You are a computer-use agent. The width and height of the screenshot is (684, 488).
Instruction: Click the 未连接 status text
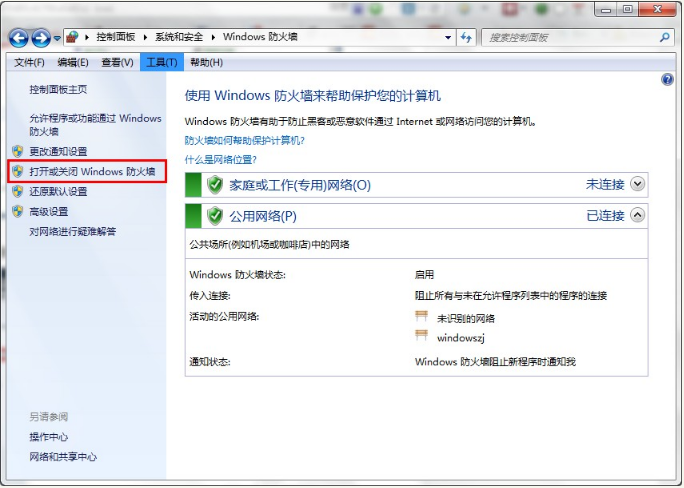pyautogui.click(x=605, y=184)
